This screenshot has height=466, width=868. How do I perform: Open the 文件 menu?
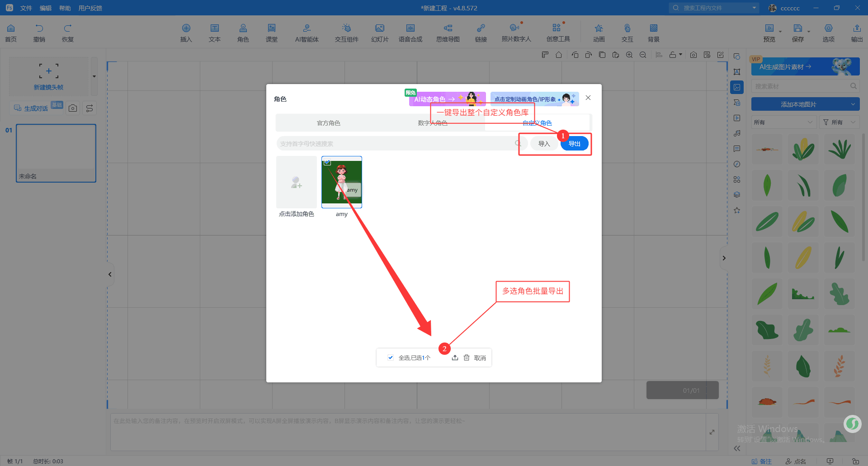(26, 8)
